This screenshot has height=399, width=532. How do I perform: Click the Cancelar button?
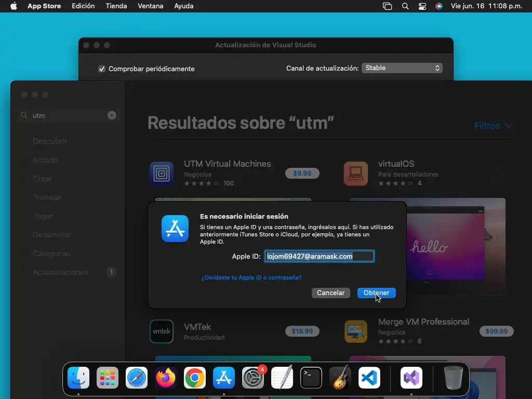pyautogui.click(x=331, y=293)
